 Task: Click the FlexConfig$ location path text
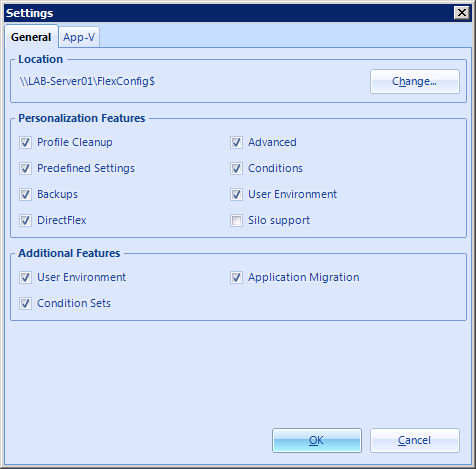87,81
